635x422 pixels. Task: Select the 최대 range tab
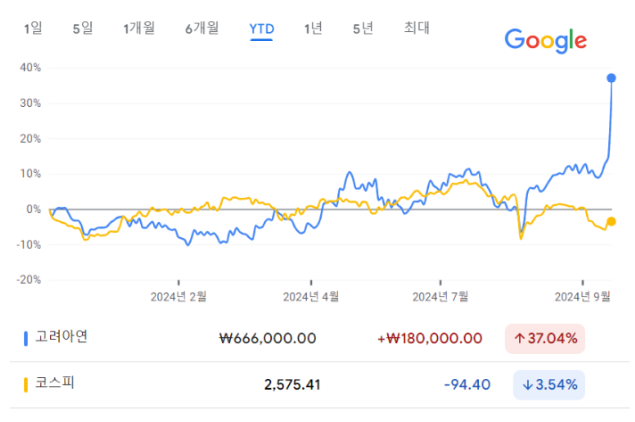(x=417, y=28)
